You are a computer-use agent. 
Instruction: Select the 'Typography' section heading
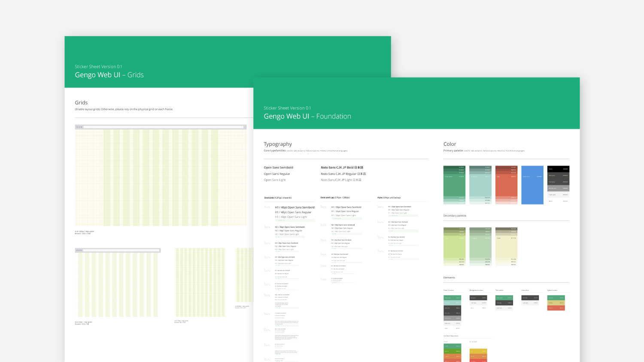pyautogui.click(x=278, y=144)
